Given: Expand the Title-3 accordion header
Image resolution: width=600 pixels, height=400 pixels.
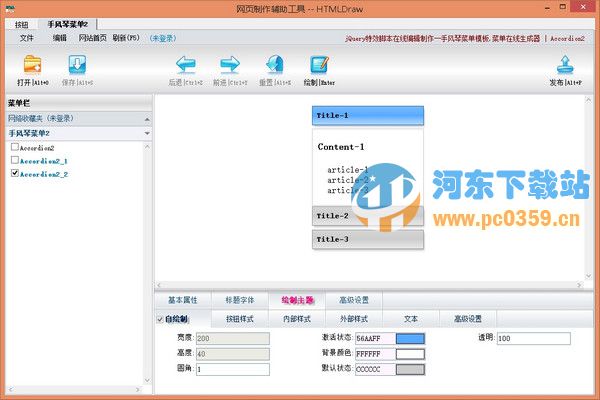Looking at the screenshot, I should pyautogui.click(x=368, y=239).
